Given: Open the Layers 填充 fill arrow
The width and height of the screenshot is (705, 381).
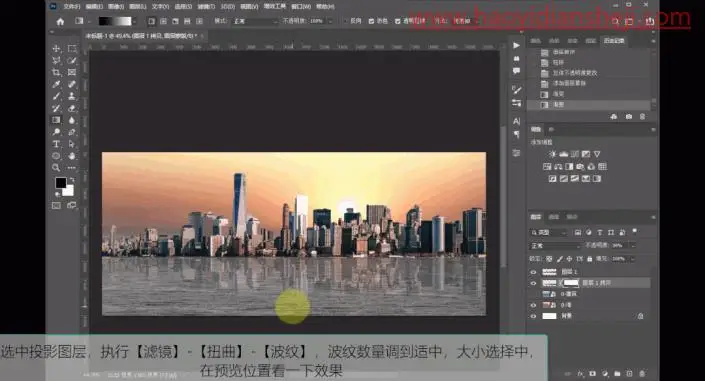Looking at the screenshot, I should pos(633,259).
